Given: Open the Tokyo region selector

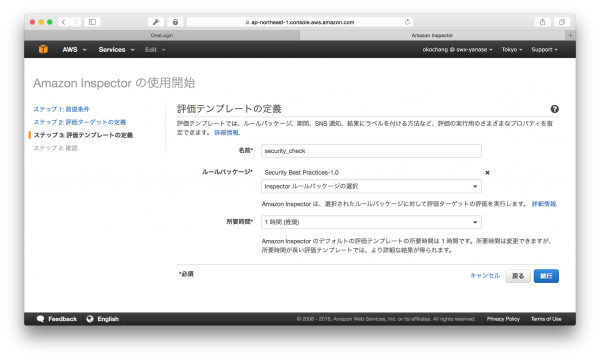Looking at the screenshot, I should click(x=512, y=50).
